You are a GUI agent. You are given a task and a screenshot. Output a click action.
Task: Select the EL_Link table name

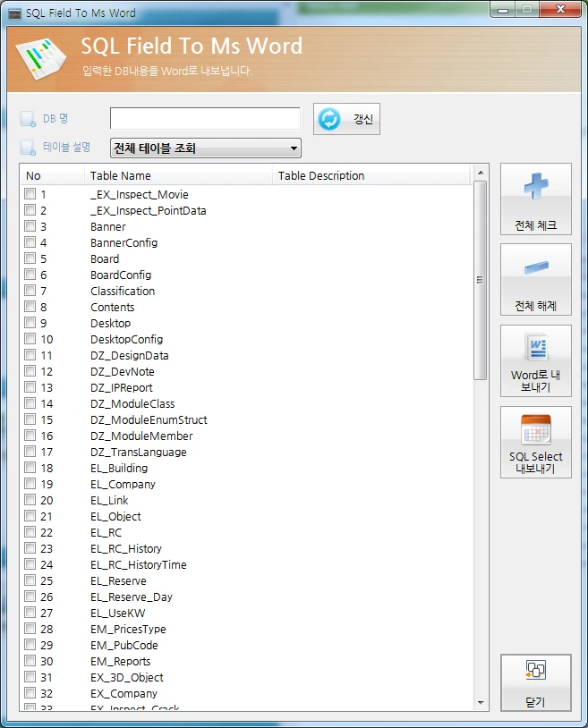pos(109,501)
